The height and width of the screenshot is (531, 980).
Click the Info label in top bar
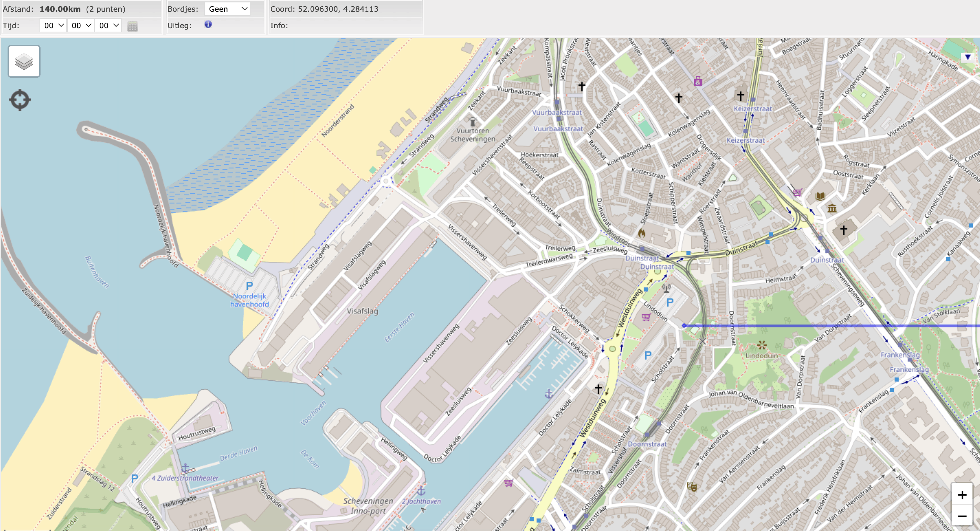click(x=279, y=25)
